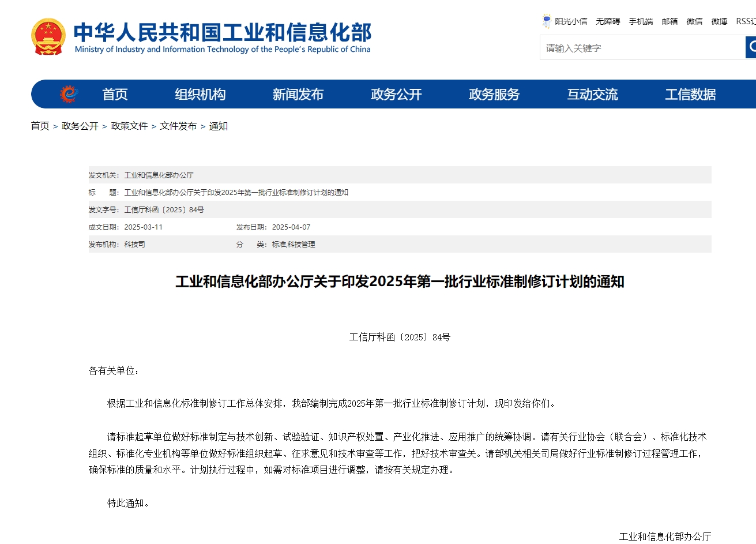This screenshot has width=756, height=544.
Task: Click the national emblem logo
Action: [48, 37]
